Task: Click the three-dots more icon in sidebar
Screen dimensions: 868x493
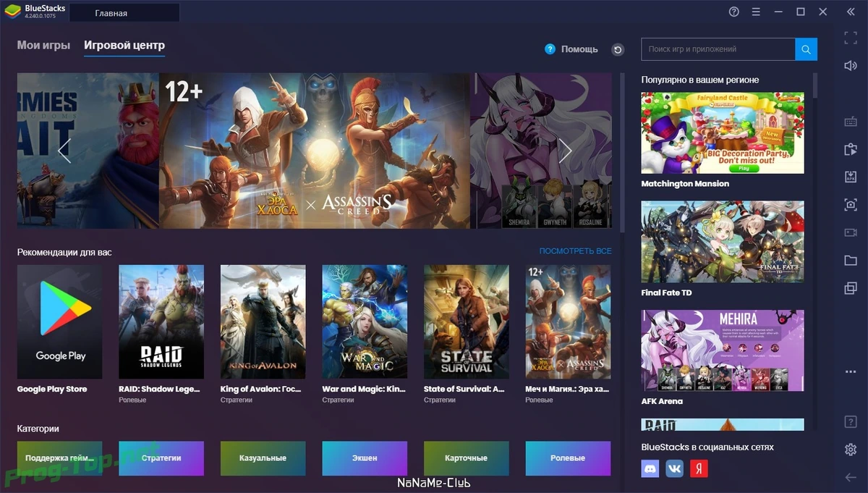Action: (x=851, y=372)
